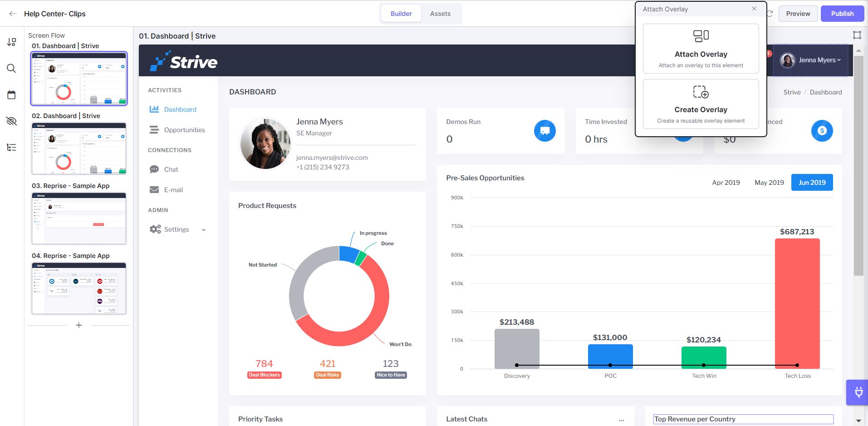The image size is (868, 426).
Task: Open the screen sort order icon in left rail
Action: tap(12, 42)
